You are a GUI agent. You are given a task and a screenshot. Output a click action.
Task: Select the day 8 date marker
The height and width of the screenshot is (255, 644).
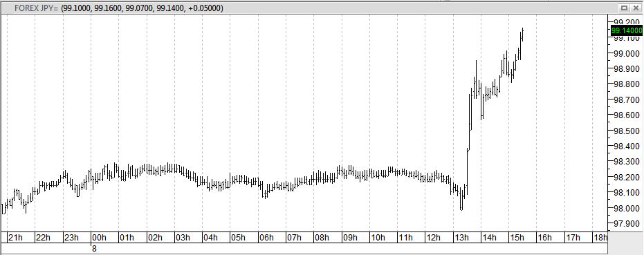(94, 248)
